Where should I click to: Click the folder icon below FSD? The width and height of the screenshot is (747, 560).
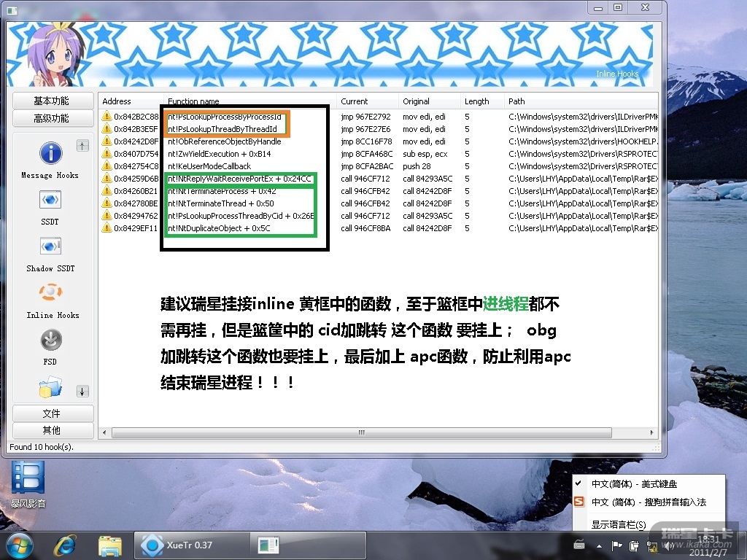pos(50,386)
